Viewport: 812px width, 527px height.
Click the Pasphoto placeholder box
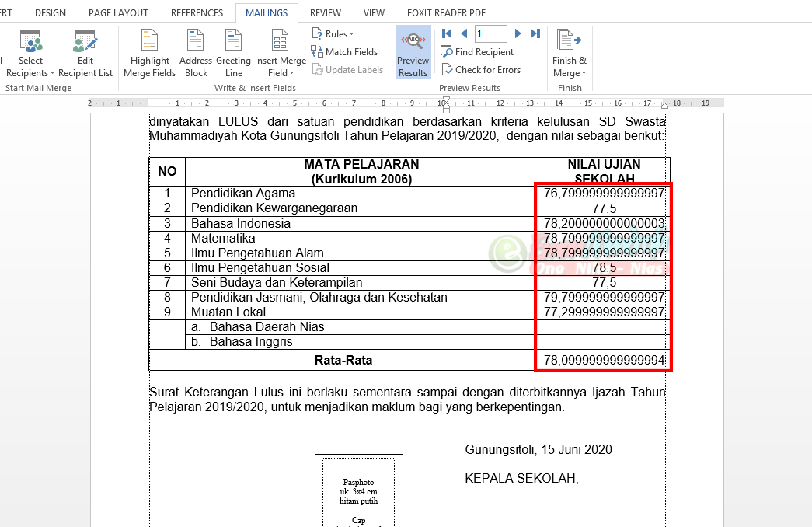359,490
